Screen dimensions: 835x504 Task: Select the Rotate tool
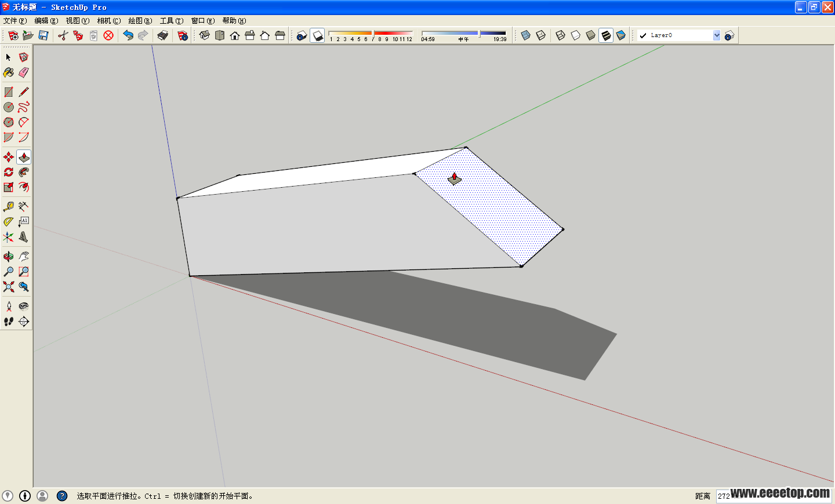(x=9, y=172)
